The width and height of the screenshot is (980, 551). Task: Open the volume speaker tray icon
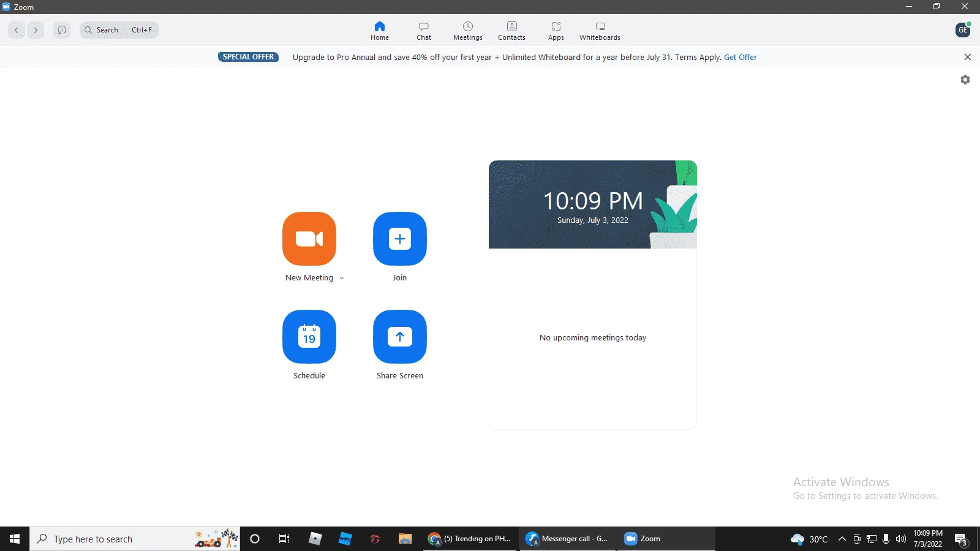coord(900,539)
